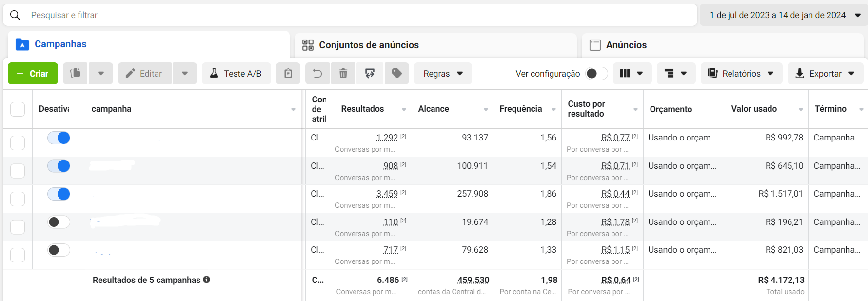Click the undo arrow icon
Image resolution: width=868 pixels, height=301 pixels.
(x=317, y=73)
